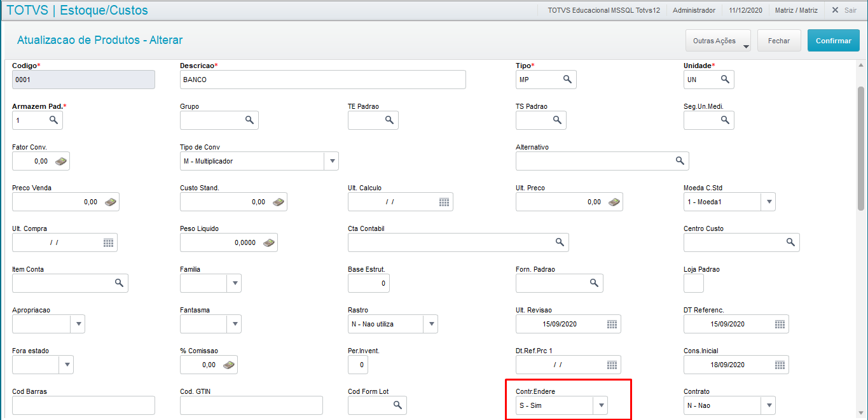Click the Loja Padrao input box
Viewport: 868px width, 420px height.
coord(694,283)
